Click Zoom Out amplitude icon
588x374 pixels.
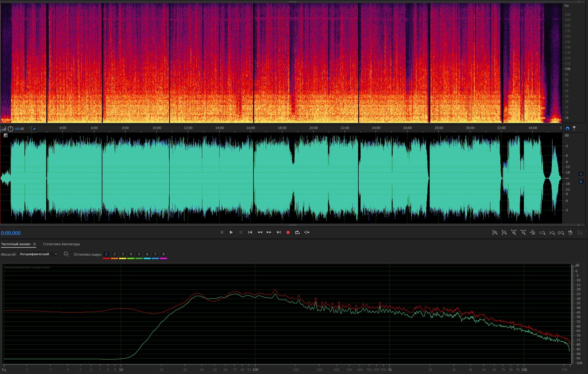click(x=504, y=233)
